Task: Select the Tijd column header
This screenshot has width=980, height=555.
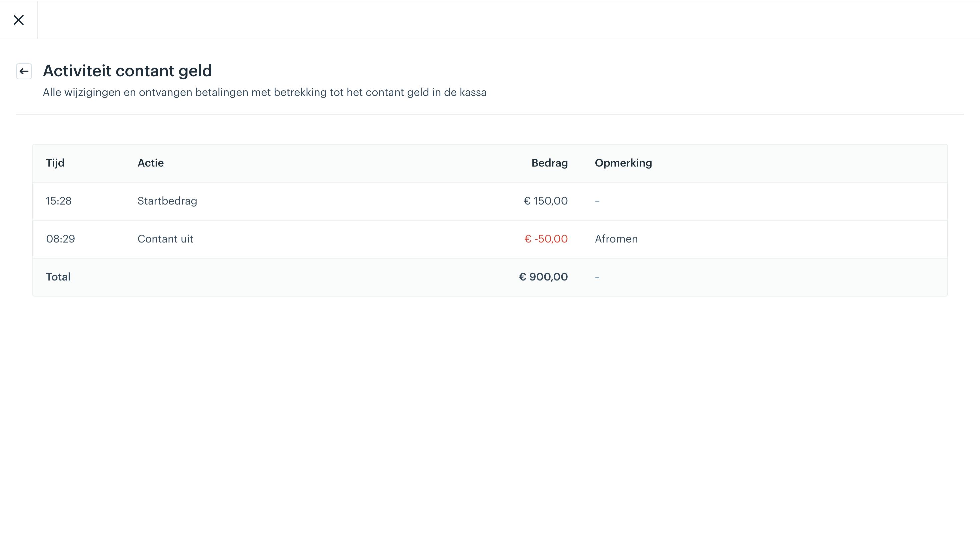Action: (x=55, y=163)
